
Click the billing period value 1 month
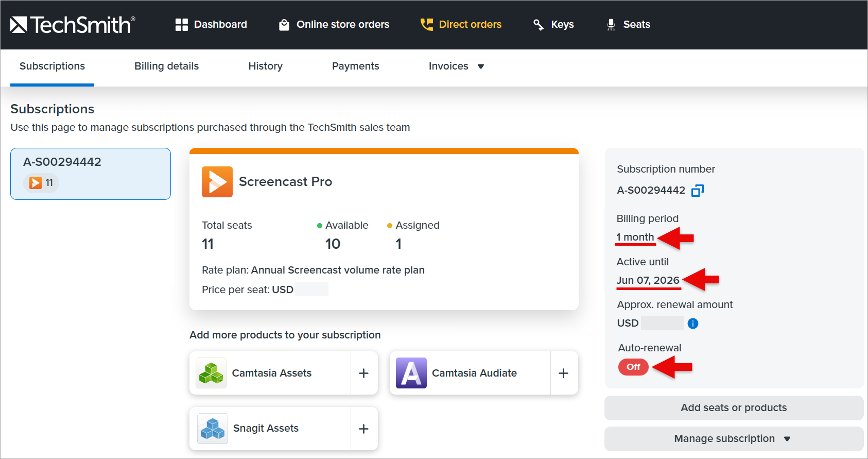pyautogui.click(x=635, y=237)
